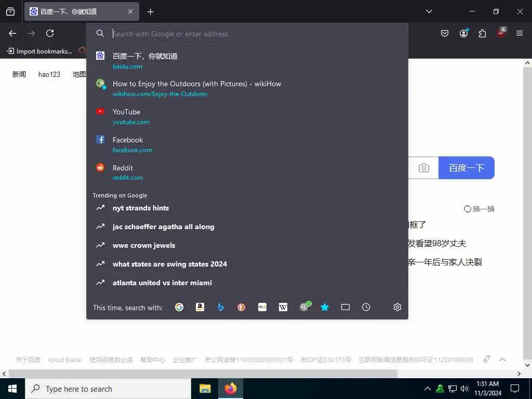
Task: Show hidden system tray icons
Action: tap(428, 389)
